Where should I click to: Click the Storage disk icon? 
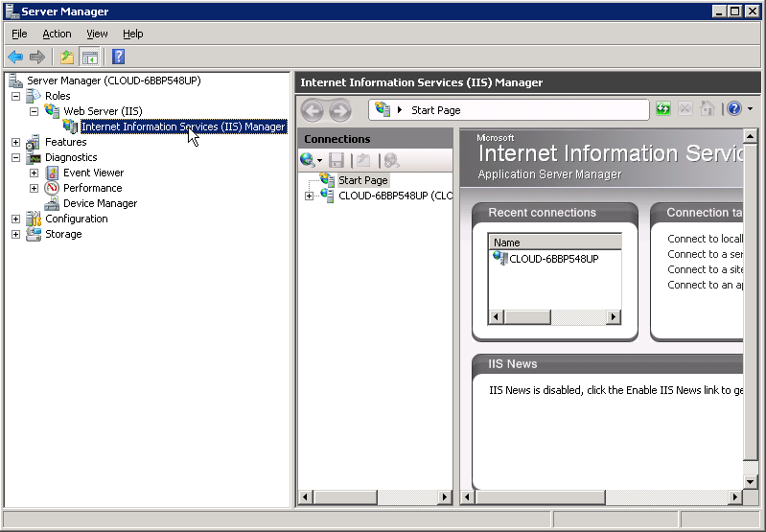34,234
